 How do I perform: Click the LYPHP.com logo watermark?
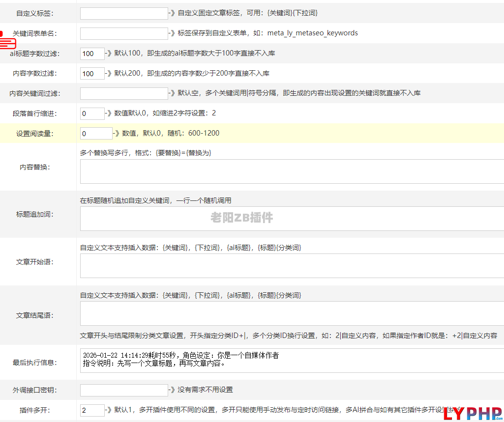click(x=472, y=414)
